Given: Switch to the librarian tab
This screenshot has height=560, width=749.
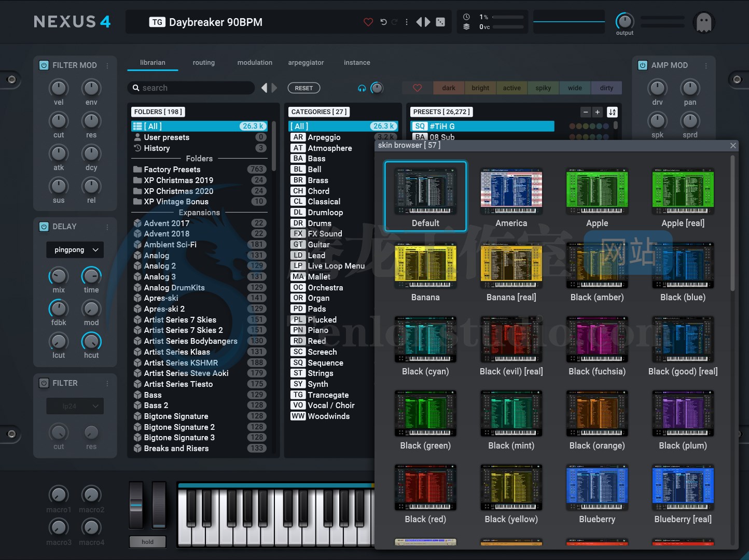Looking at the screenshot, I should [152, 63].
